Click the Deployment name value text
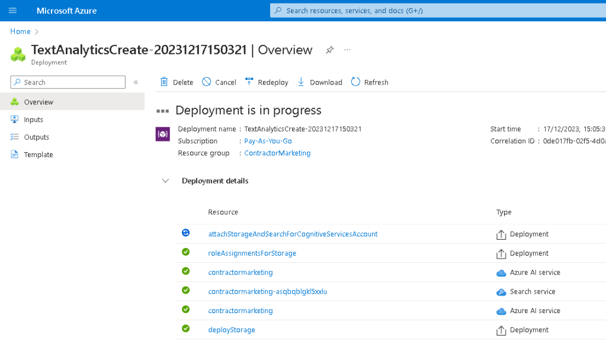This screenshot has height=364, width=606. [x=303, y=129]
